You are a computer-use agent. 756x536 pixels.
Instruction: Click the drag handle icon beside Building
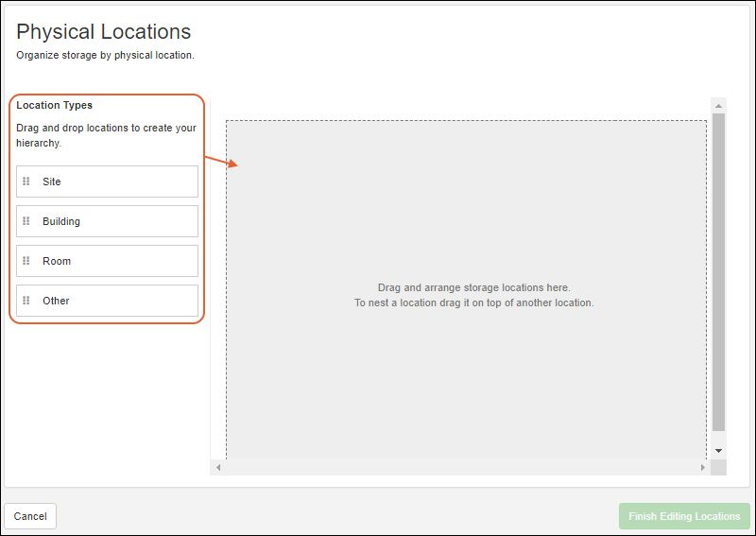[26, 221]
